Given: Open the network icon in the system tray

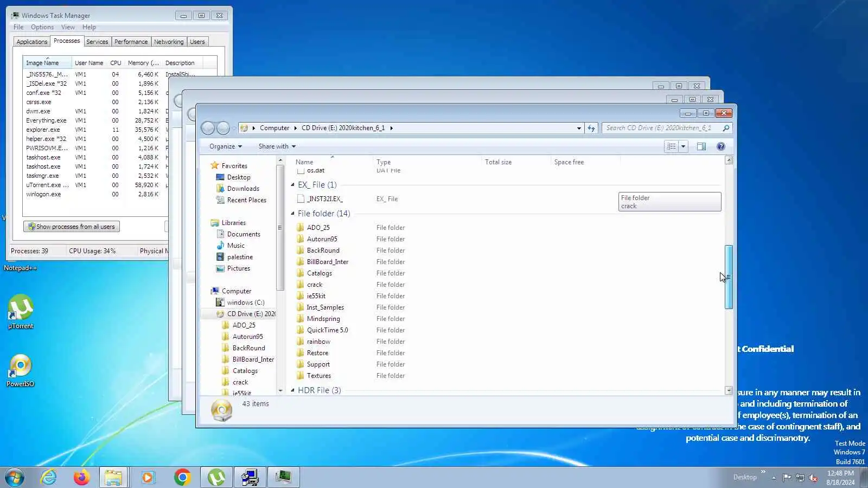Looking at the screenshot, I should point(800,478).
